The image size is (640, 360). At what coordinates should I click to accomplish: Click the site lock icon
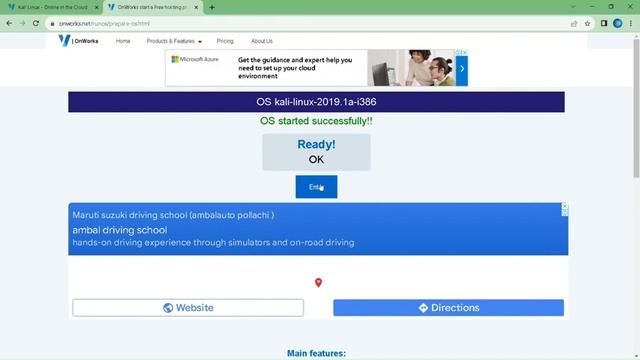point(52,24)
